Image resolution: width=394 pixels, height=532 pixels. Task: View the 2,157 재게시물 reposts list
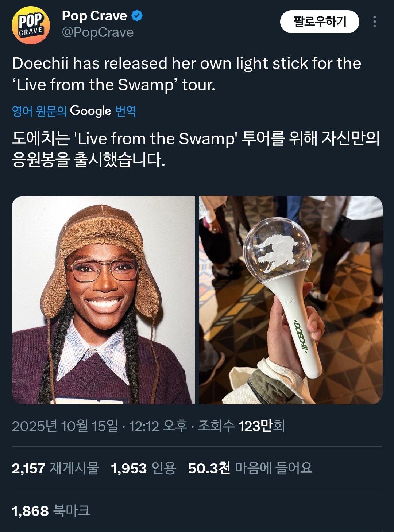(55, 468)
